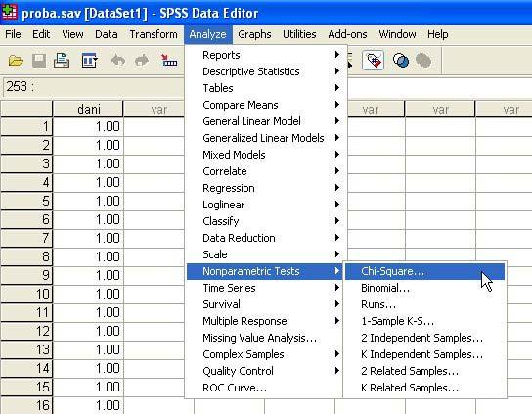Open the Window menu

[x=397, y=34]
